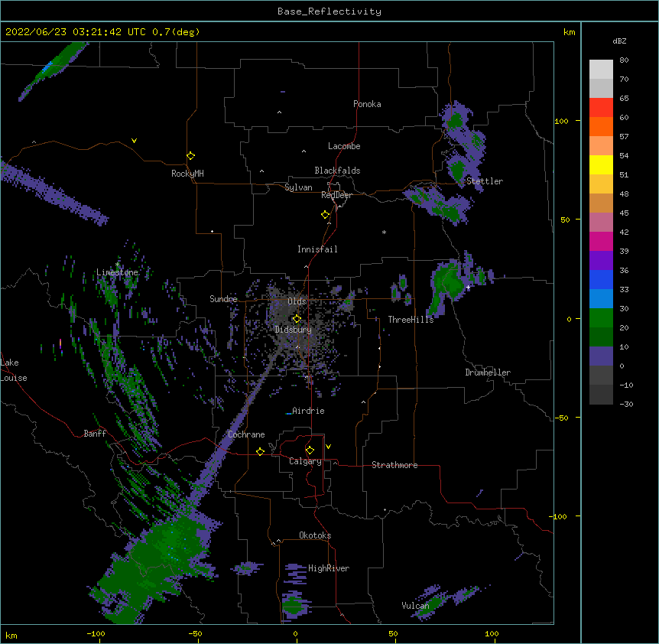Click the Sundre town label
Viewport: 659px width, 644px height.
[223, 299]
